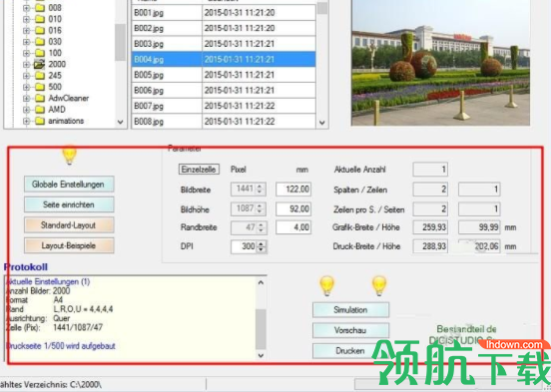Click the Aktuelle Einstellungen (1) log line
This screenshot has width=551, height=392.
(x=48, y=281)
